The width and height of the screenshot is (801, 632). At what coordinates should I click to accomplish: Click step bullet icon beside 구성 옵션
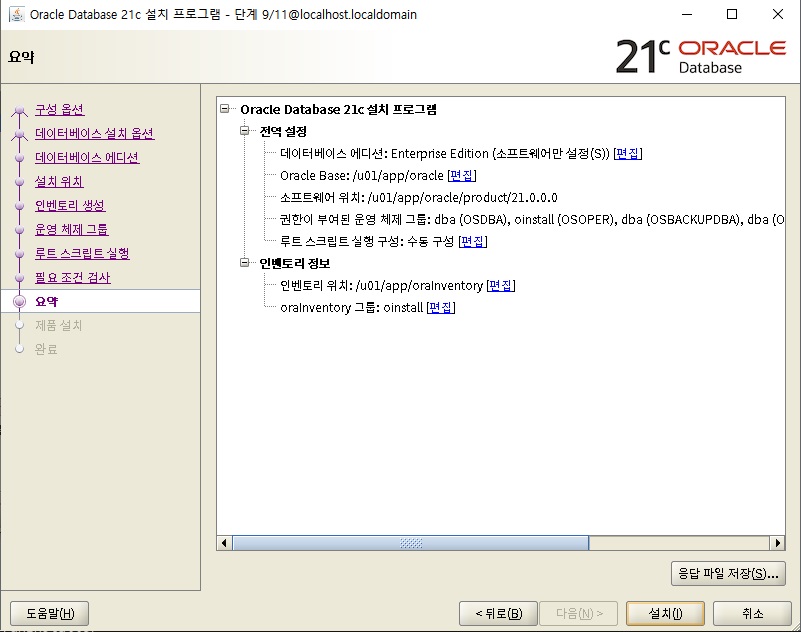19,110
